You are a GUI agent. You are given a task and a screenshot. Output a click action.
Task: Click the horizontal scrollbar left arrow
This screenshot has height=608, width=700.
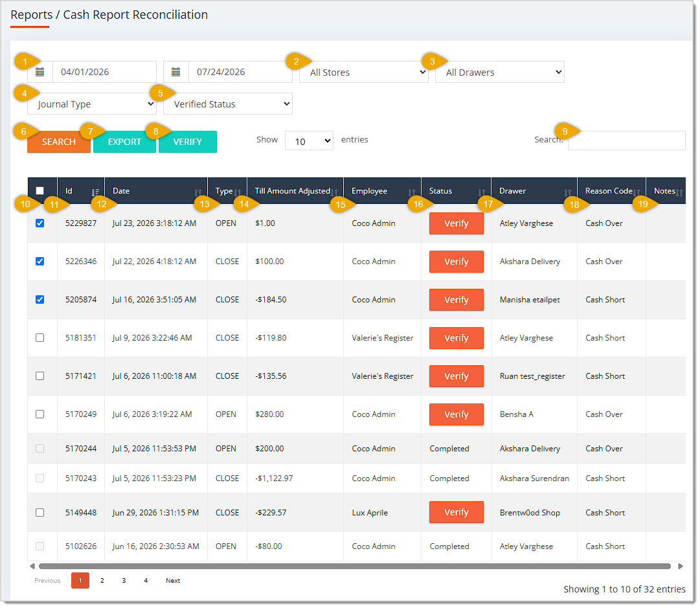click(x=32, y=566)
